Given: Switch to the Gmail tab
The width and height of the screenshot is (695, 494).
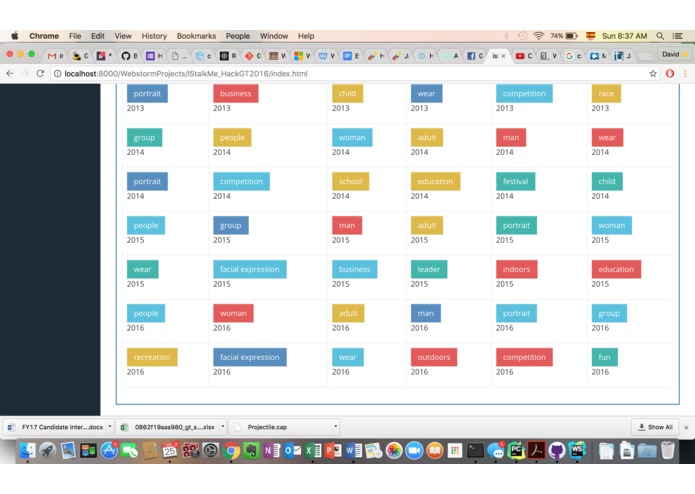Looking at the screenshot, I should click(55, 56).
